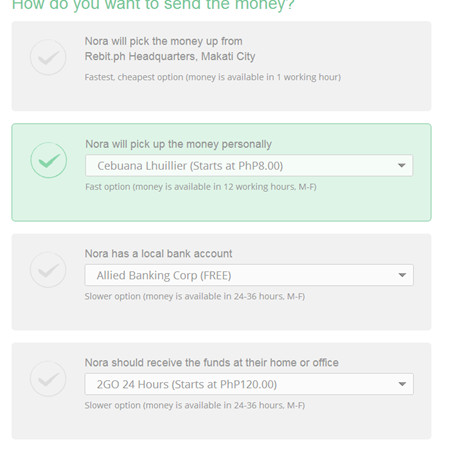
Task: Click the bank account 'Slower option' note
Action: click(x=195, y=296)
